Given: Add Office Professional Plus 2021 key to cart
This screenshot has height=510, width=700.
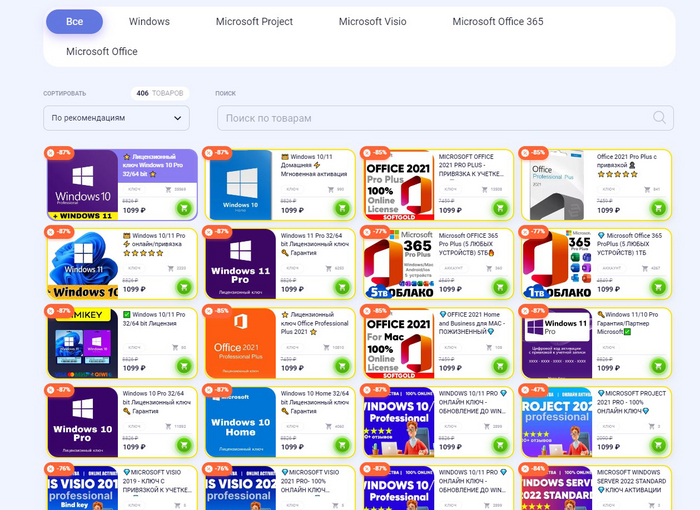Looking at the screenshot, I should [342, 366].
